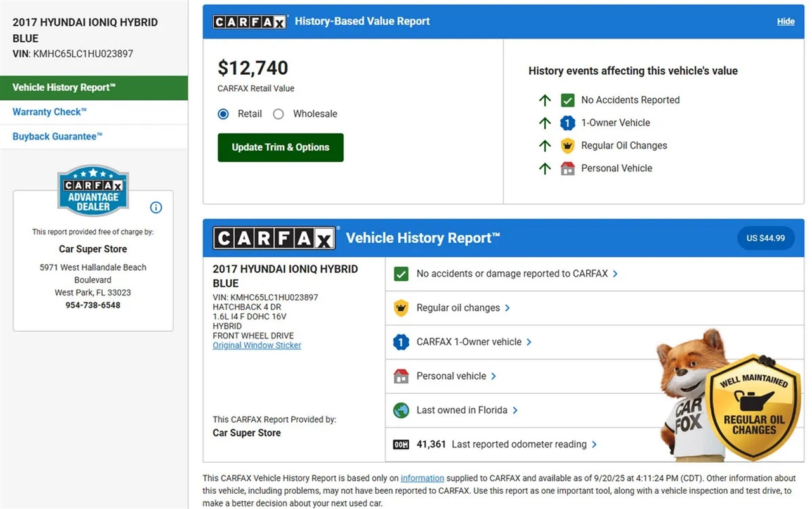The width and height of the screenshot is (812, 509).
Task: Hide the History-Based Value Report
Action: (785, 22)
